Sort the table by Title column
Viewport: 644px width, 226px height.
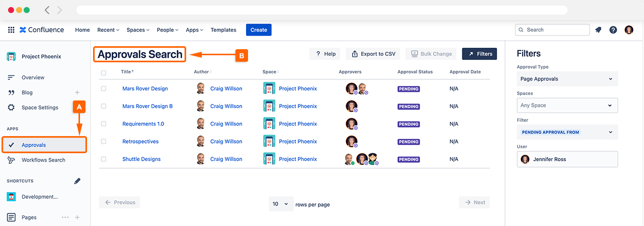127,72
